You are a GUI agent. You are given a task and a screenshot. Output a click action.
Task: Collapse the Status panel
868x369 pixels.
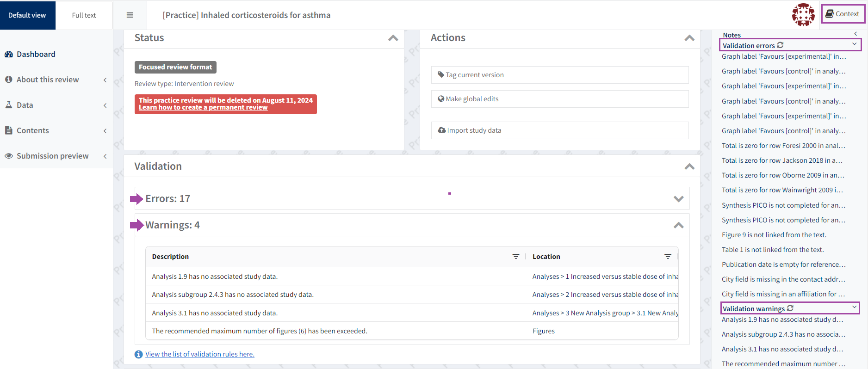[x=393, y=38]
